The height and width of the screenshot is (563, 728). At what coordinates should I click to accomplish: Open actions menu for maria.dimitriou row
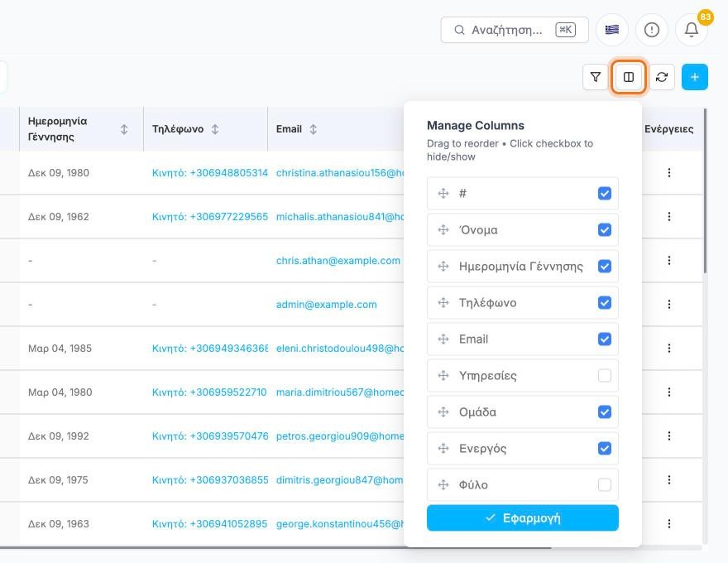tap(669, 392)
